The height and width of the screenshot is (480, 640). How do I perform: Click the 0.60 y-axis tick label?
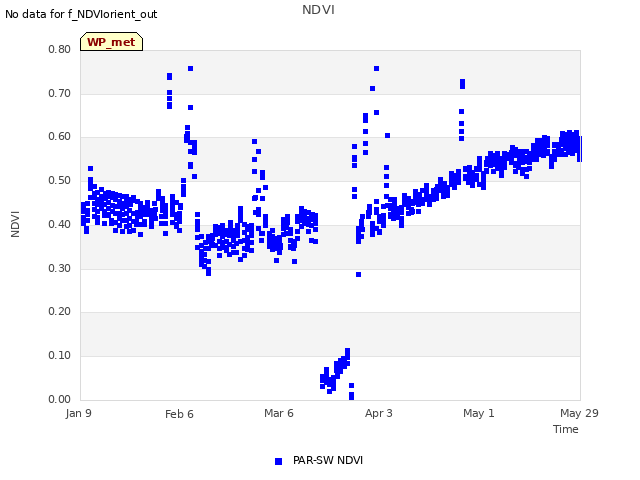[60, 137]
